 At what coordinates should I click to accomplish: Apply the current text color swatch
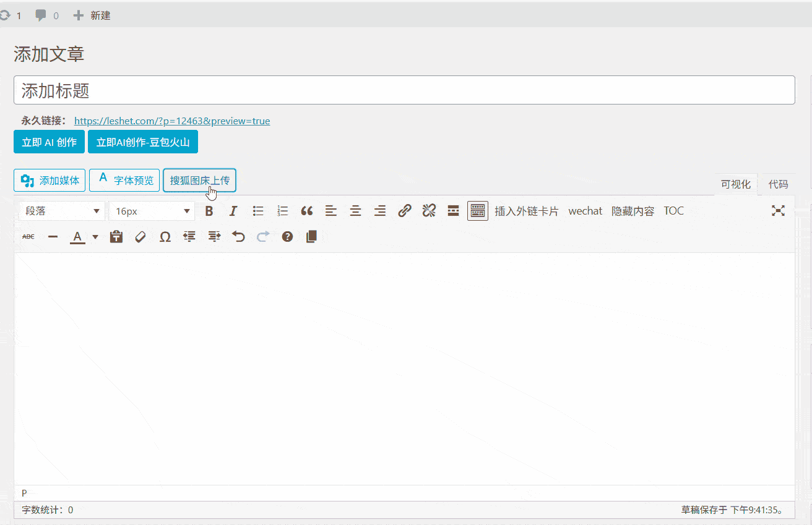77,236
